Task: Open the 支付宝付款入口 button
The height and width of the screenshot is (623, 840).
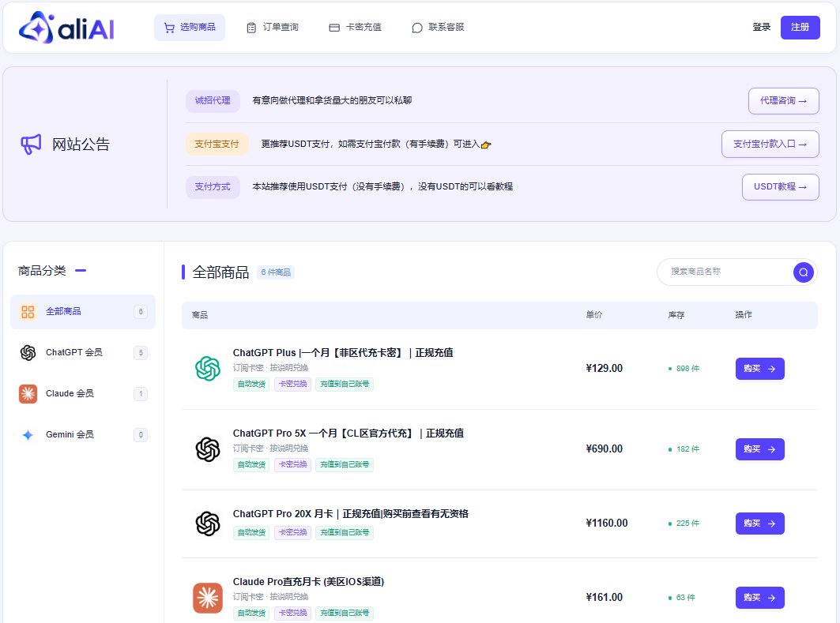Action: 770,144
